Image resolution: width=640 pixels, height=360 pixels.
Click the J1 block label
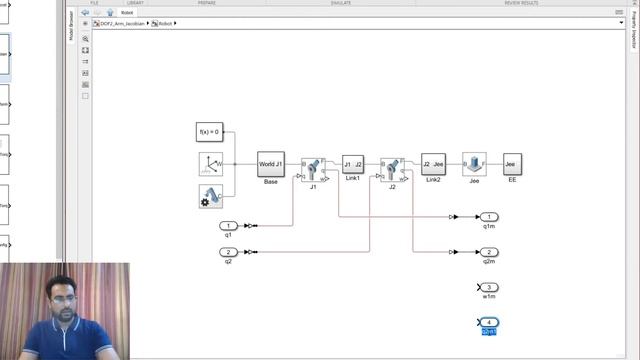point(313,187)
